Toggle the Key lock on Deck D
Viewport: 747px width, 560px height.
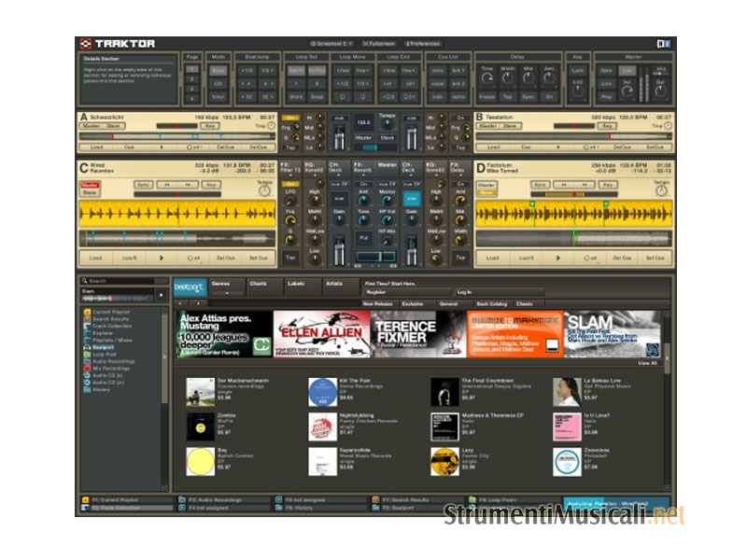(x=610, y=185)
